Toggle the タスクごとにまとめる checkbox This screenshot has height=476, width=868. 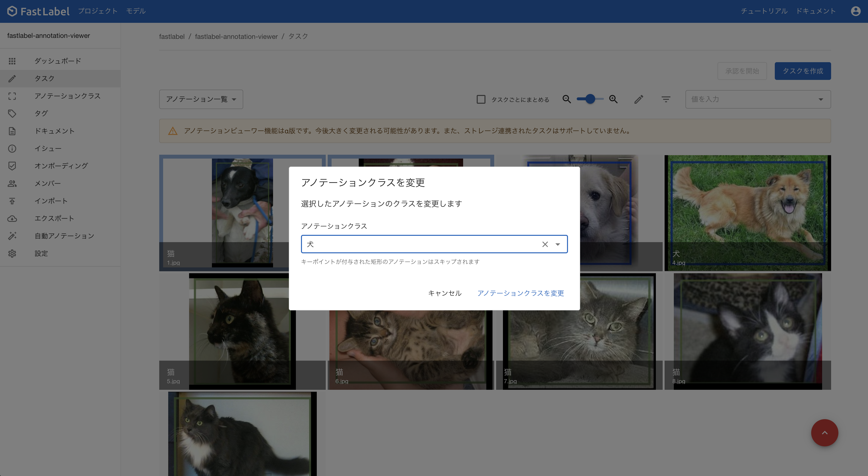click(481, 99)
